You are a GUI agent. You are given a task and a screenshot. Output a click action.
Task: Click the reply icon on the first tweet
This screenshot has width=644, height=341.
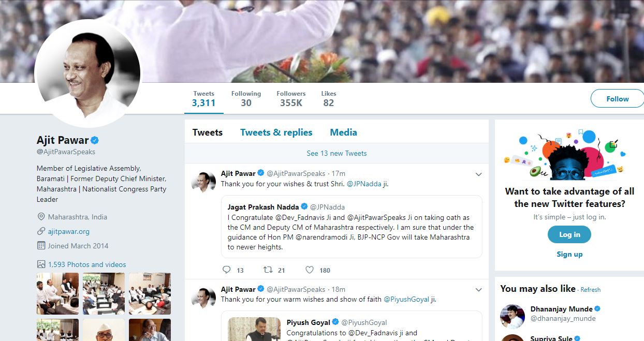226,270
